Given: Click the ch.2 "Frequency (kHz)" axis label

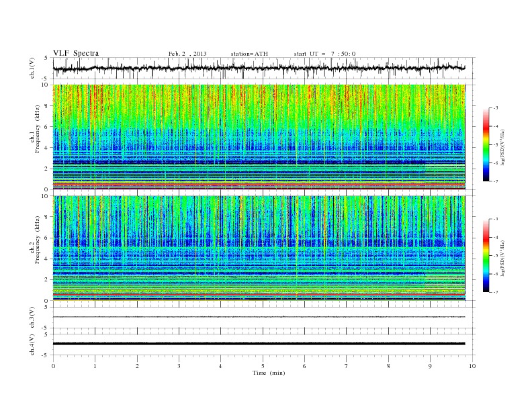Looking at the screenshot, I should point(38,239).
